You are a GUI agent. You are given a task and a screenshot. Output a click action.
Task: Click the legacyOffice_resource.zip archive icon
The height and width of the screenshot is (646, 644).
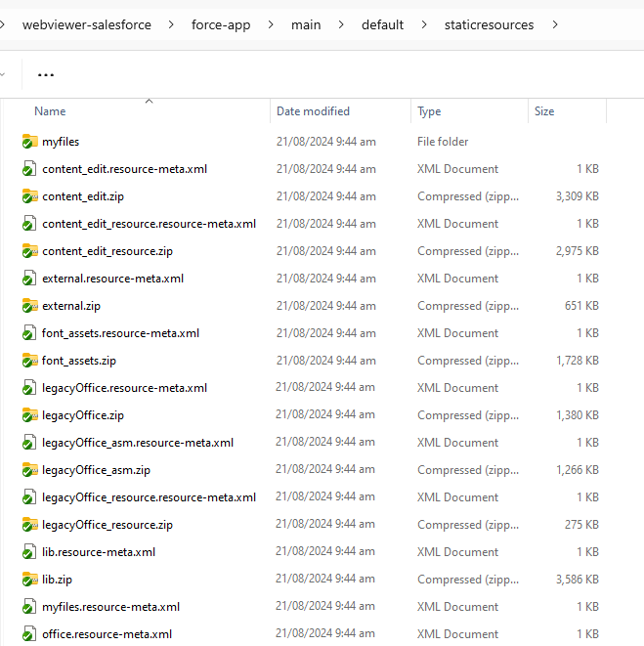(x=29, y=525)
